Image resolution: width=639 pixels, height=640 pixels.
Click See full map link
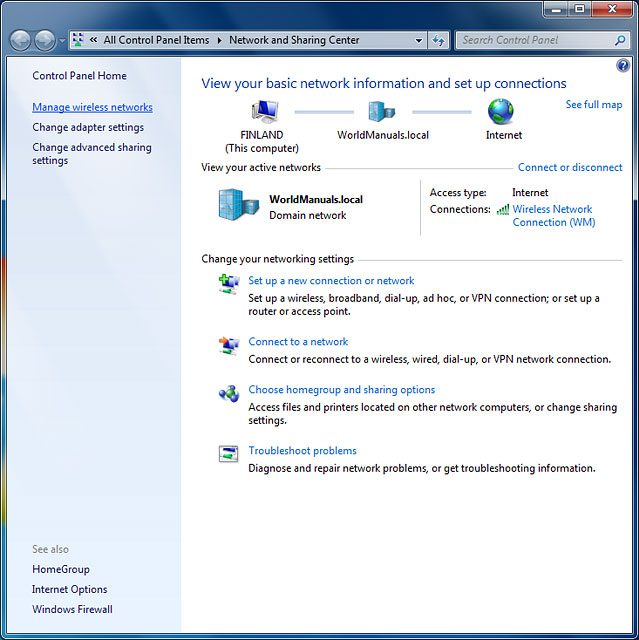[594, 104]
